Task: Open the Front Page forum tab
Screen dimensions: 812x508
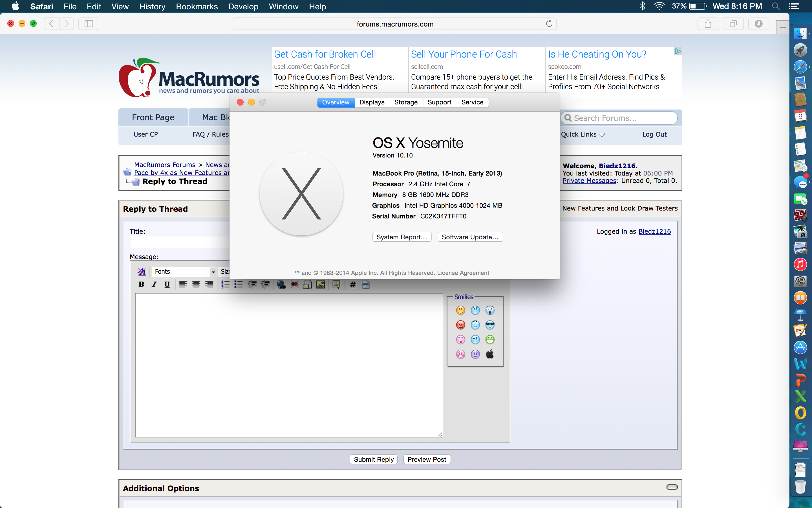Action: pos(153,117)
